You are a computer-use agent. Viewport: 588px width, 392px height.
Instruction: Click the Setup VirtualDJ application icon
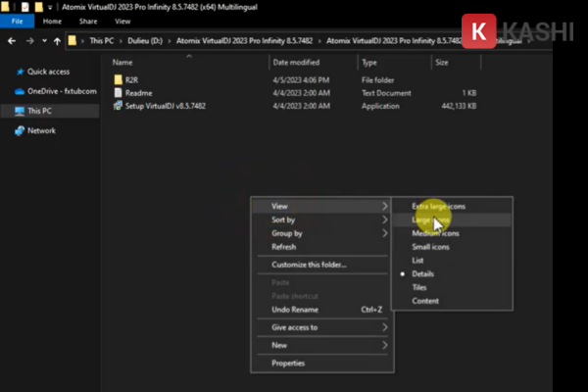click(118, 105)
